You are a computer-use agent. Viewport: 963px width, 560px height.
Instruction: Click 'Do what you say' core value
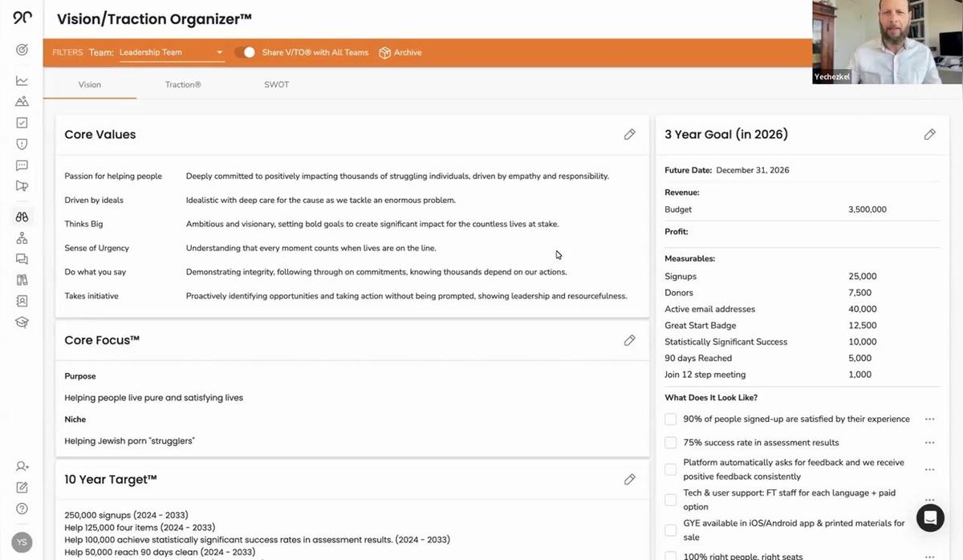coord(95,273)
